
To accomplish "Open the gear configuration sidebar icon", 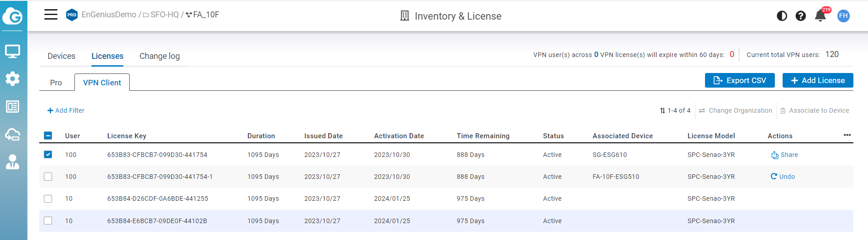I will coord(12,79).
